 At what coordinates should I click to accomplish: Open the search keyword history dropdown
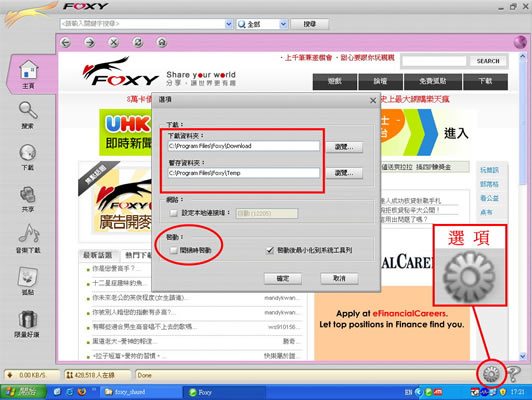(229, 24)
